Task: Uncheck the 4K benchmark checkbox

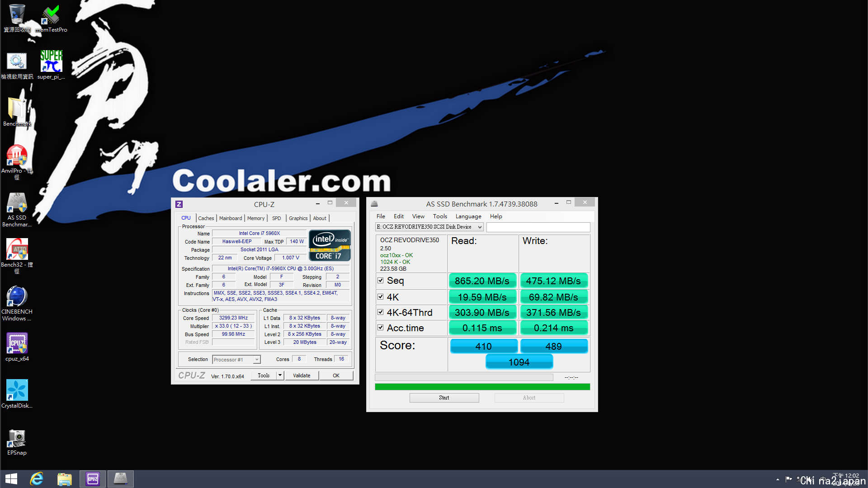Action: (381, 297)
